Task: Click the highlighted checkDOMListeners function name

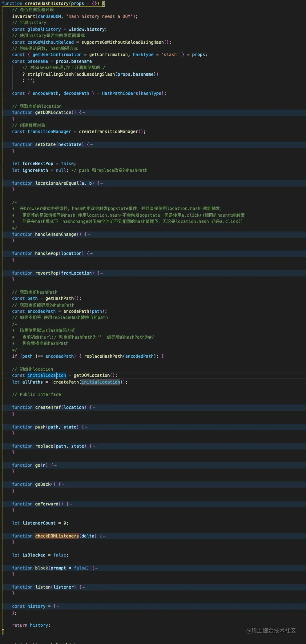Action: point(57,536)
